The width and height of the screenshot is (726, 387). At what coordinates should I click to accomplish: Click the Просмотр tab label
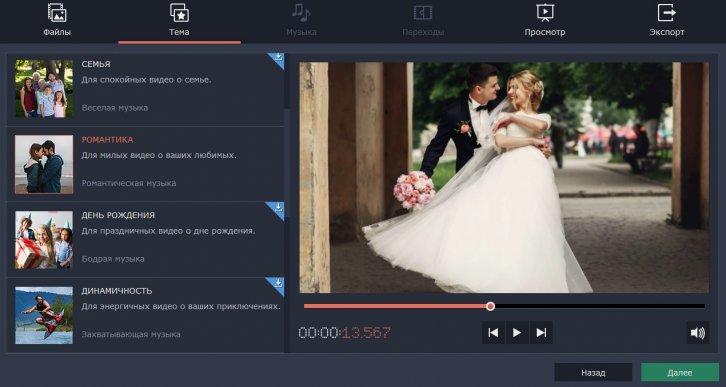[x=545, y=32]
